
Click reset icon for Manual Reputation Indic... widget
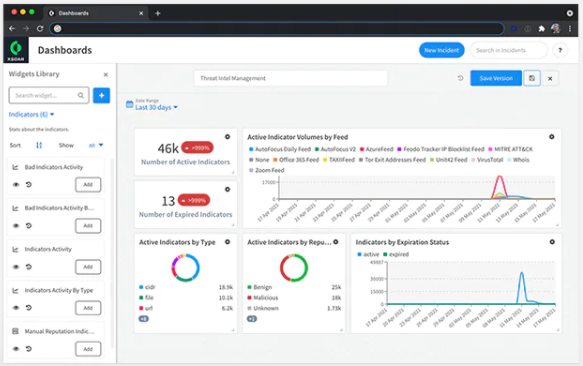click(x=28, y=349)
